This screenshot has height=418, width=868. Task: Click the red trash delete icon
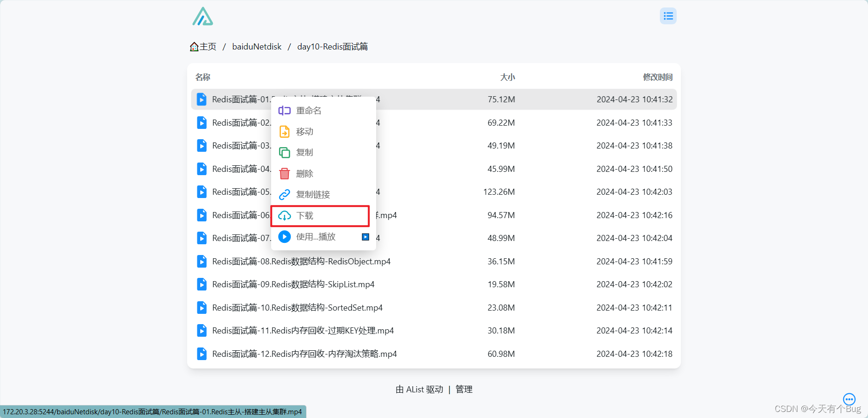[x=284, y=174]
